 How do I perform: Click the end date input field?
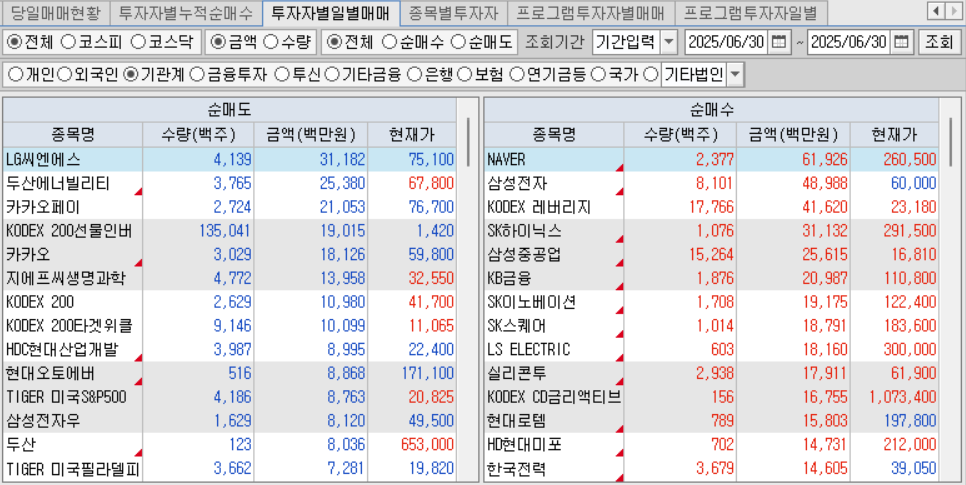(x=849, y=42)
